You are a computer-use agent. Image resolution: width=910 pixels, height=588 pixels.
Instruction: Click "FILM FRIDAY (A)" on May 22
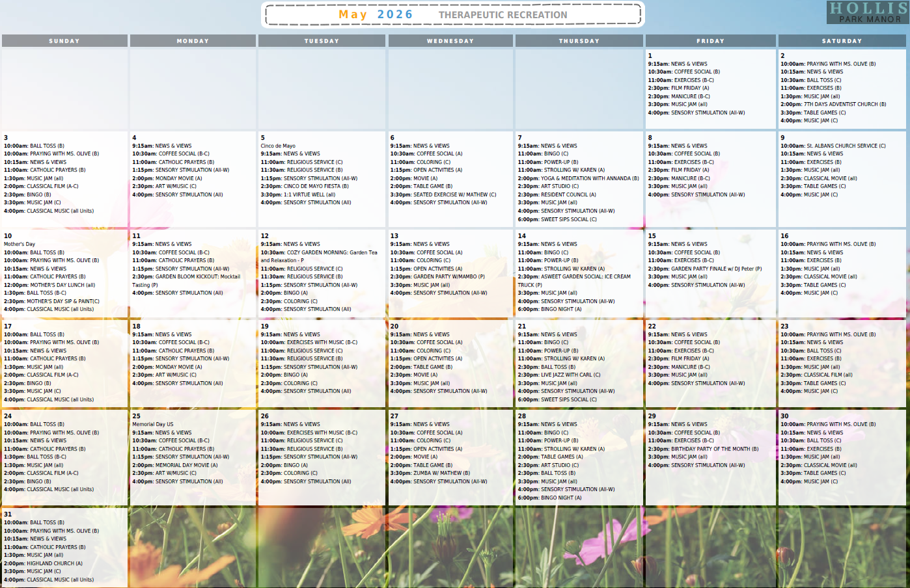point(690,358)
